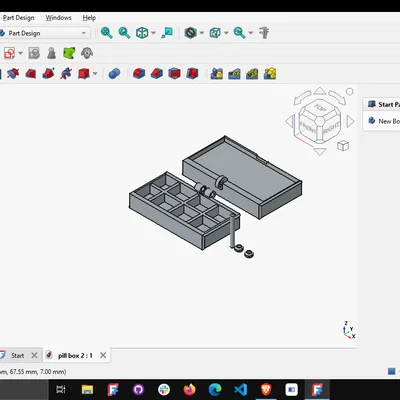This screenshot has width=400, height=400.
Task: Open the Boolean operation blue spheres tool
Action: pyautogui.click(x=114, y=73)
